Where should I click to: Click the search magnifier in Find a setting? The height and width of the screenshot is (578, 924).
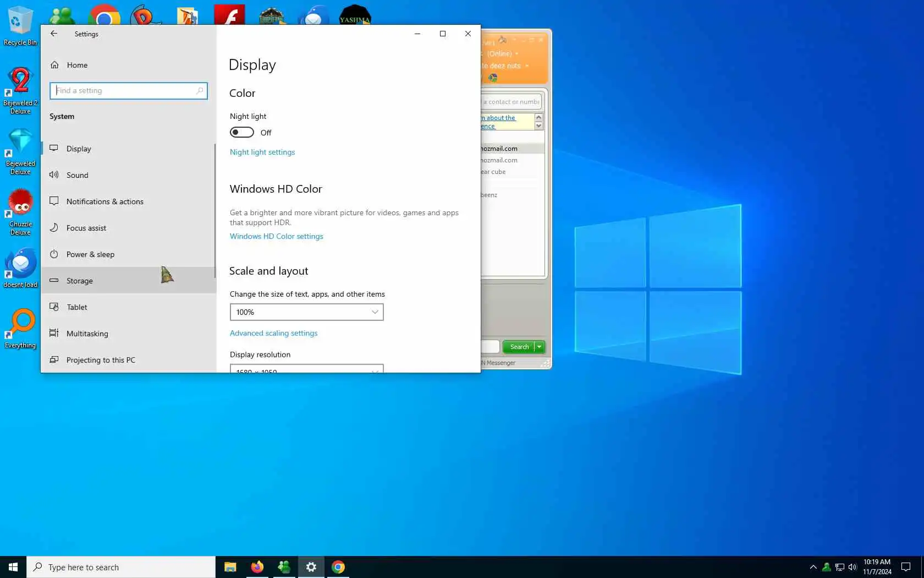pyautogui.click(x=200, y=91)
